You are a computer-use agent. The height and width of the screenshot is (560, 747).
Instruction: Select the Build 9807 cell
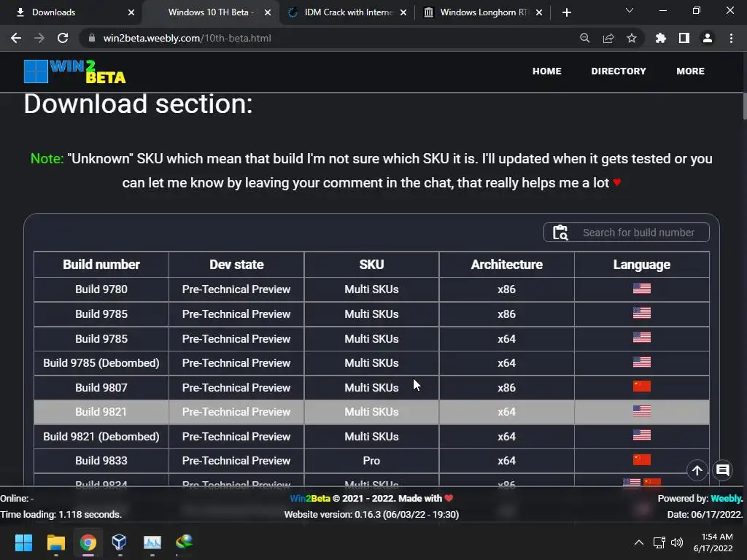101,388
